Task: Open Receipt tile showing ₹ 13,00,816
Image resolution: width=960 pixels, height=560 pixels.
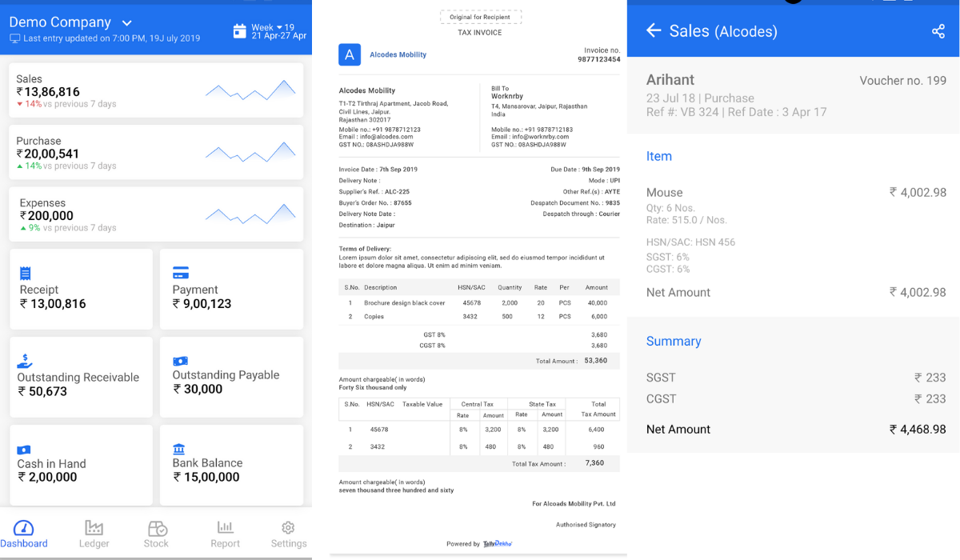Action: (x=81, y=289)
